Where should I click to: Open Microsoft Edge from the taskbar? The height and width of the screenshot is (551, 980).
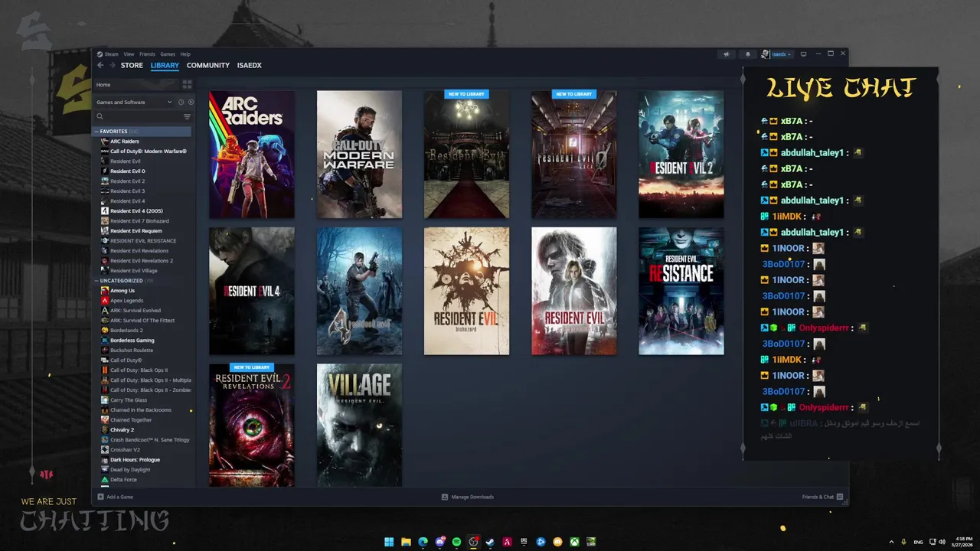click(423, 542)
